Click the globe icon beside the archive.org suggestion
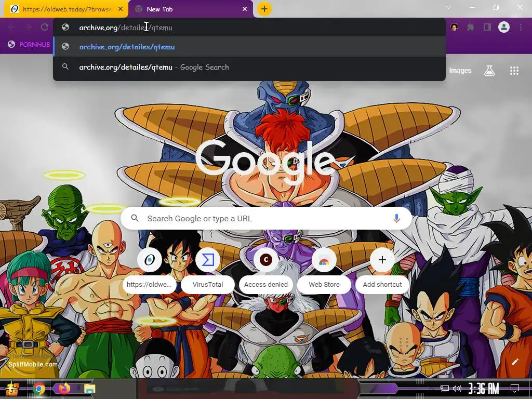 click(65, 46)
